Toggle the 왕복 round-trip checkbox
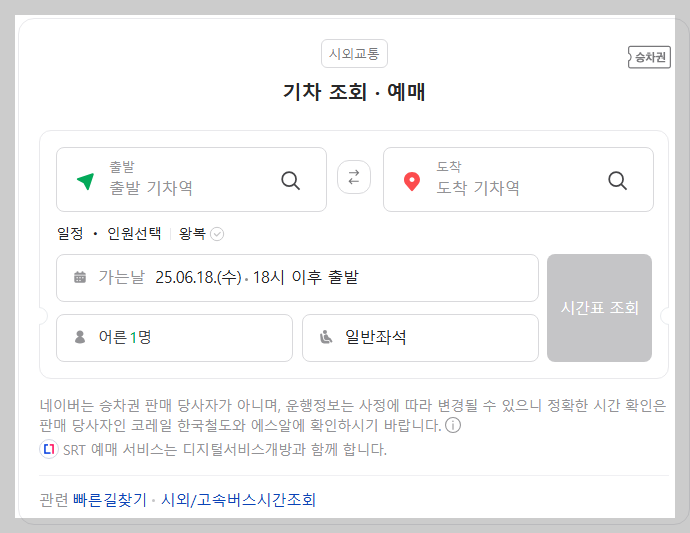This screenshot has width=690, height=533. 217,234
